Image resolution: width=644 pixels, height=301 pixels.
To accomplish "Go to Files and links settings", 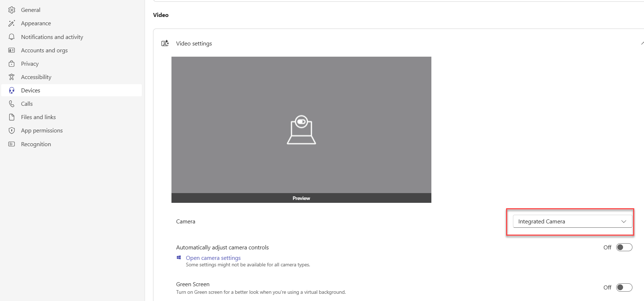I will [x=38, y=117].
